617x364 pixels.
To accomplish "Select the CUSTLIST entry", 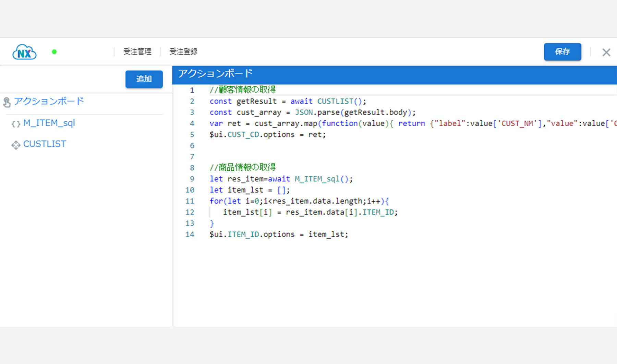I will click(x=45, y=144).
